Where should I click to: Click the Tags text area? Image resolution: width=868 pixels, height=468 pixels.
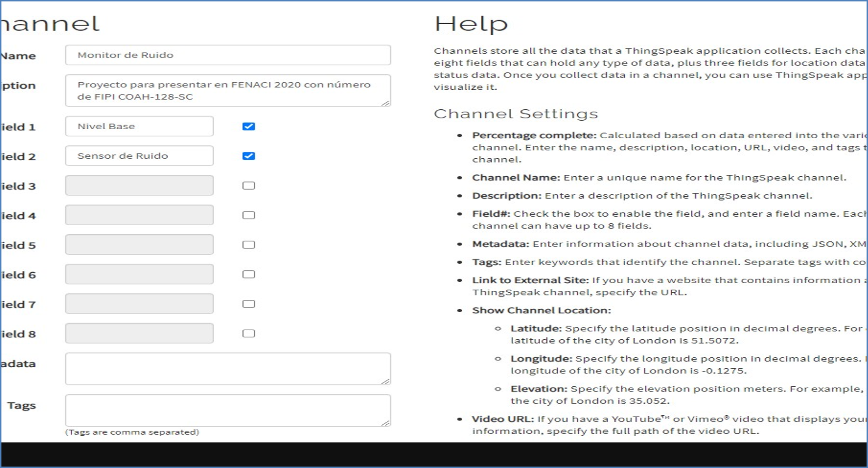point(228,410)
